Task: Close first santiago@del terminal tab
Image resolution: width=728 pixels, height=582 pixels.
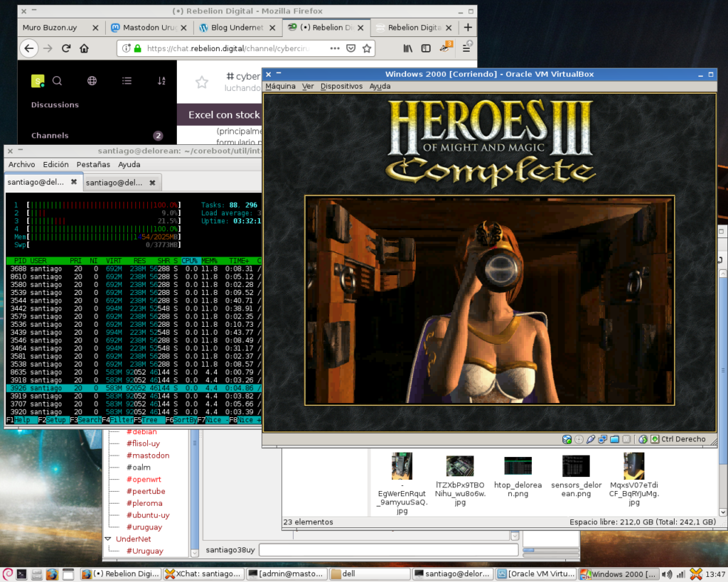Action: click(x=74, y=182)
